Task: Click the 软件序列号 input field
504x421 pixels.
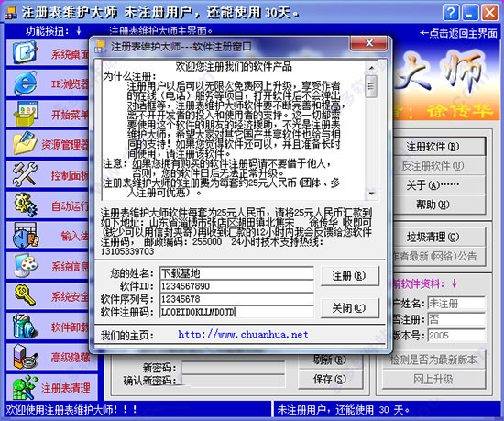Action: click(x=236, y=299)
